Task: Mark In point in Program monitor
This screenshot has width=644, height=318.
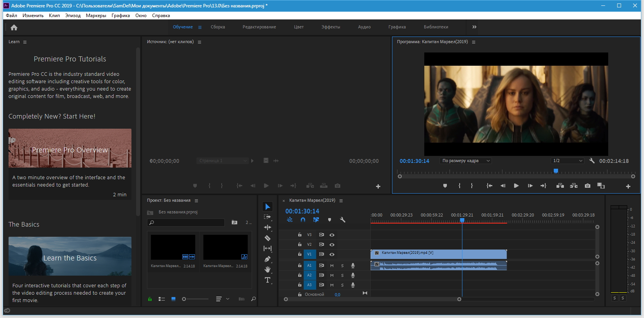Action: [459, 186]
